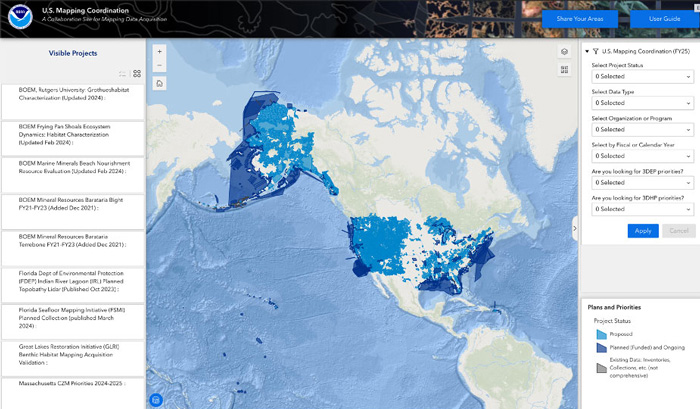
Task: Click the U.S. Mapping Coordination (FY25) filter title
Action: pyautogui.click(x=646, y=51)
